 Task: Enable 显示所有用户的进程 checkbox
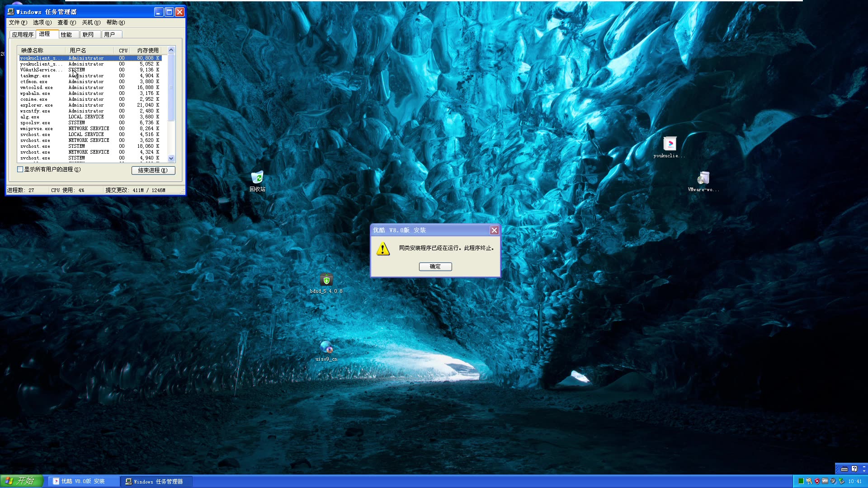(x=20, y=169)
